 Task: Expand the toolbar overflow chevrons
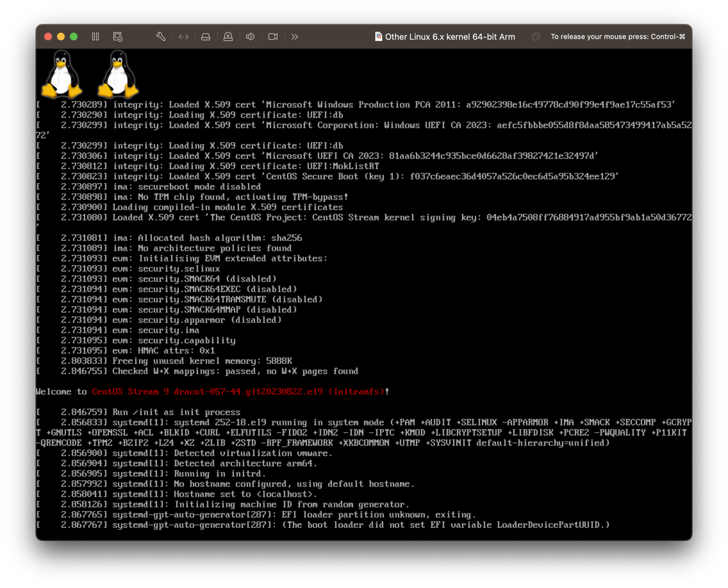coord(294,37)
